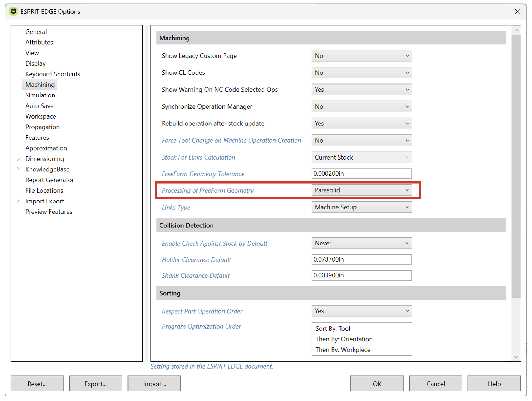Expand the Dimensioning tree node
Screen dimensions: 532x401
pyautogui.click(x=18, y=158)
